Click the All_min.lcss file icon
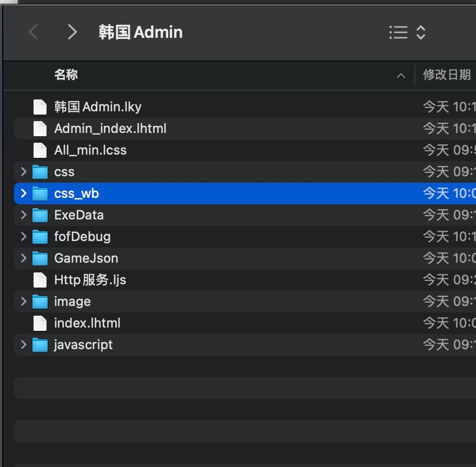 point(40,150)
